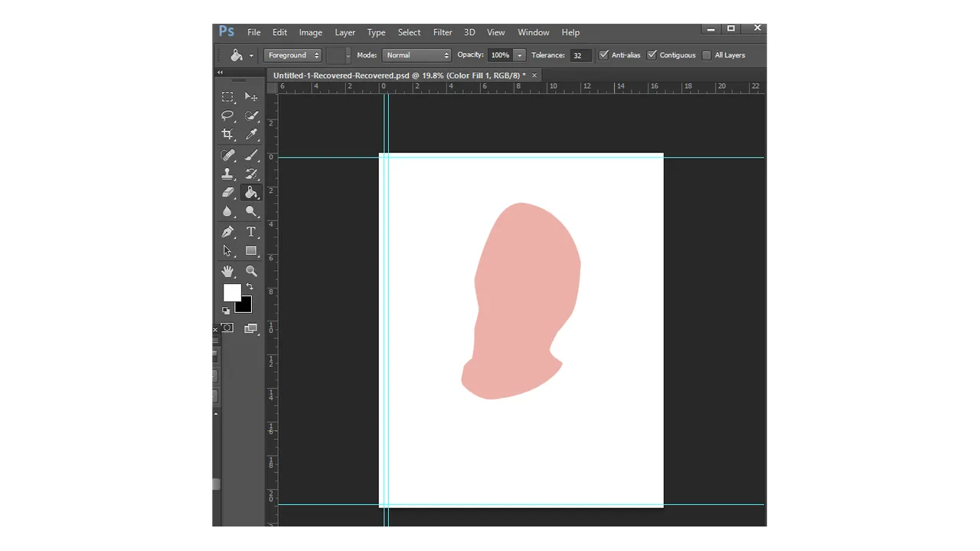Viewport: 980px width, 551px height.
Task: Enable the All Layers checkbox
Action: click(x=707, y=55)
